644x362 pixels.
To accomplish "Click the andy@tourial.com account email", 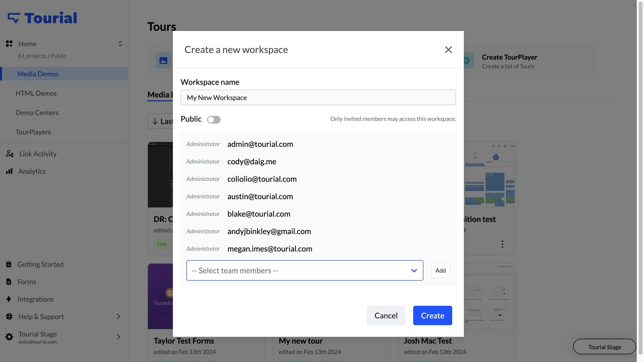I will point(38,342).
